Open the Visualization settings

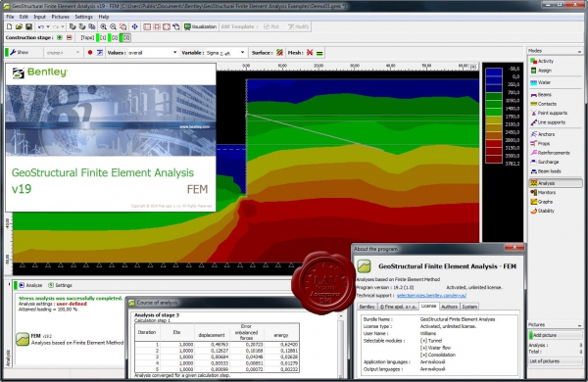[200, 26]
